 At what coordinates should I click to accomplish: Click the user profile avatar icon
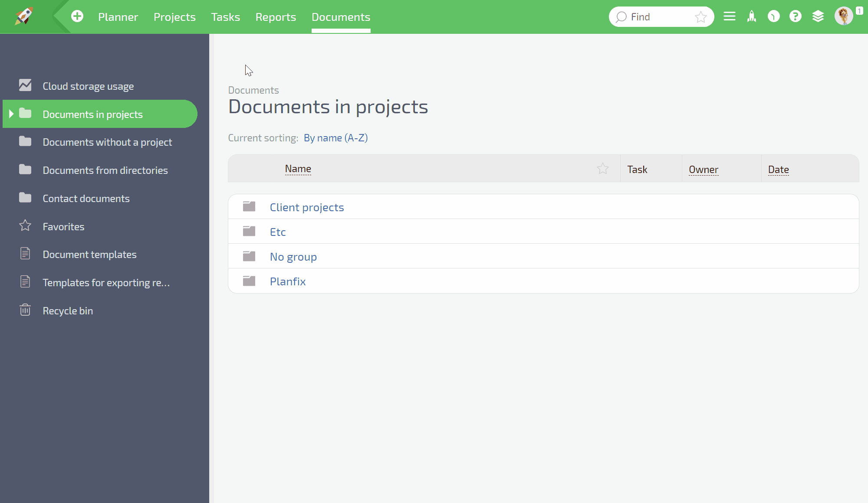[x=843, y=16]
